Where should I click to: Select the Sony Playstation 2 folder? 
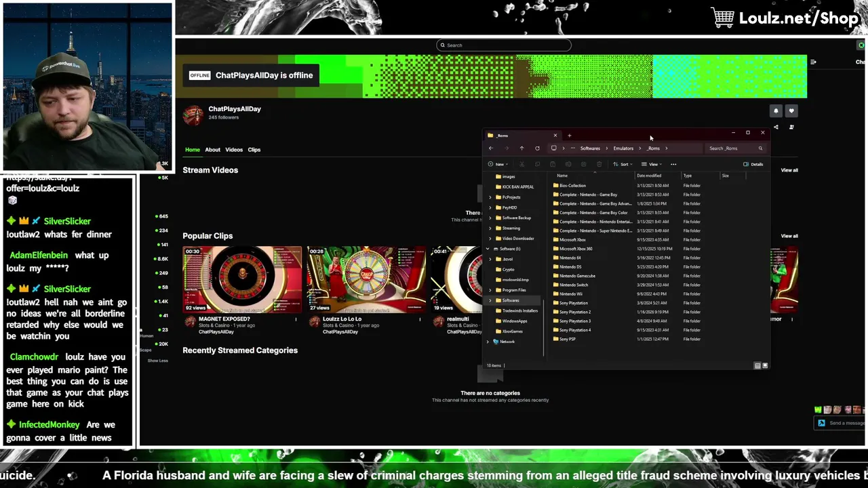[x=572, y=312]
